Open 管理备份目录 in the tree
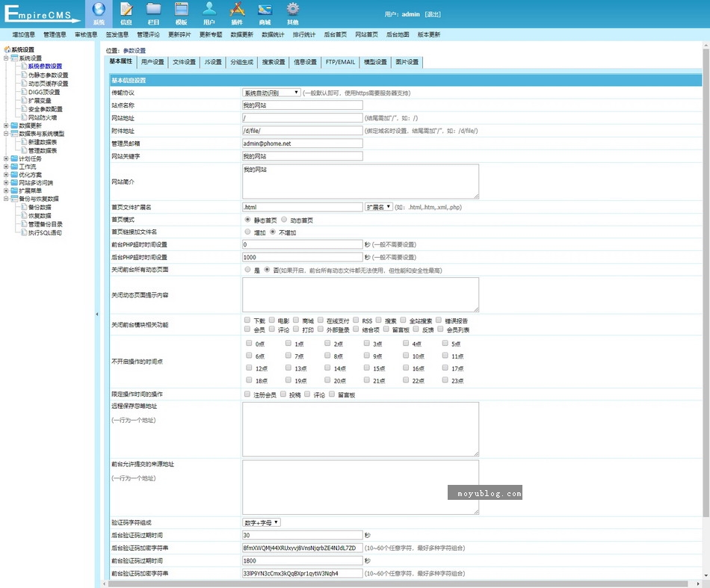Image resolution: width=710 pixels, height=588 pixels. click(x=46, y=225)
